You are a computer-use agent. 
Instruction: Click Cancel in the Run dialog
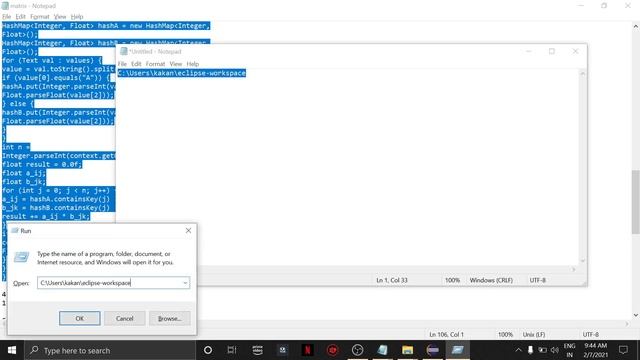[124, 318]
